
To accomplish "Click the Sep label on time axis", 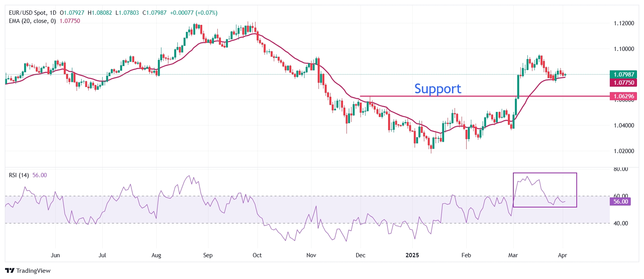I will pos(208,255).
